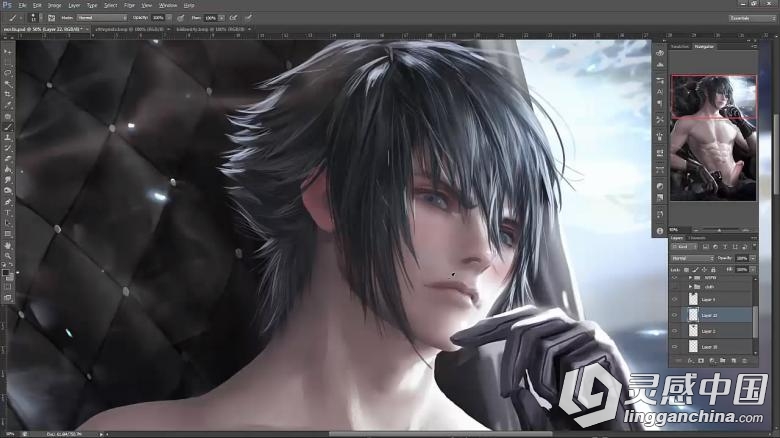This screenshot has height=438, width=780.
Task: Add a layer mask
Action: (701, 361)
